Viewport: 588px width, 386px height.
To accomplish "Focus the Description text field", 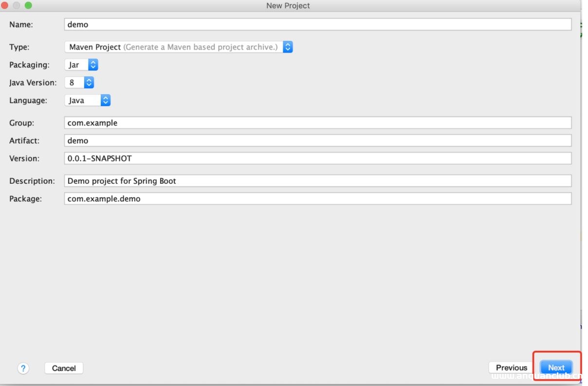I will (x=317, y=181).
